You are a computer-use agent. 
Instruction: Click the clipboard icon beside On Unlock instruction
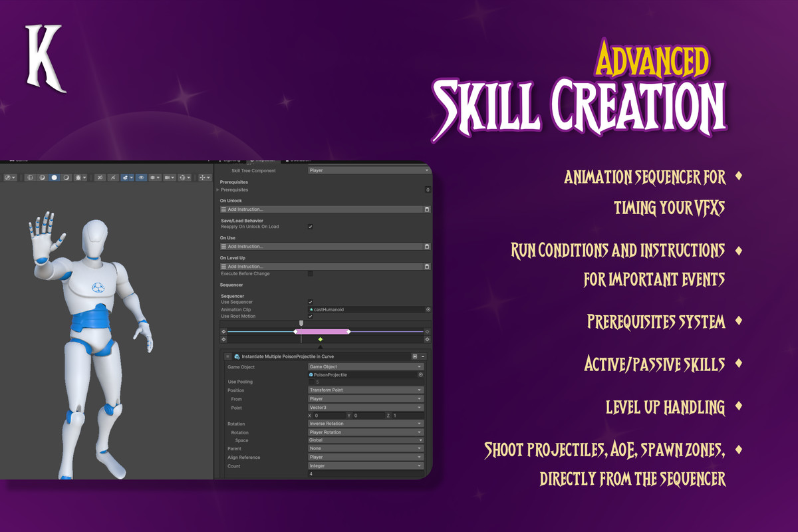coord(426,209)
